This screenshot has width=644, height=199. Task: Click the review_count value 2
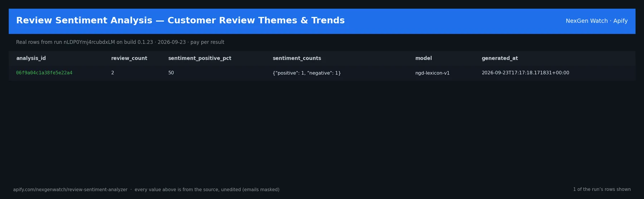[x=113, y=73]
